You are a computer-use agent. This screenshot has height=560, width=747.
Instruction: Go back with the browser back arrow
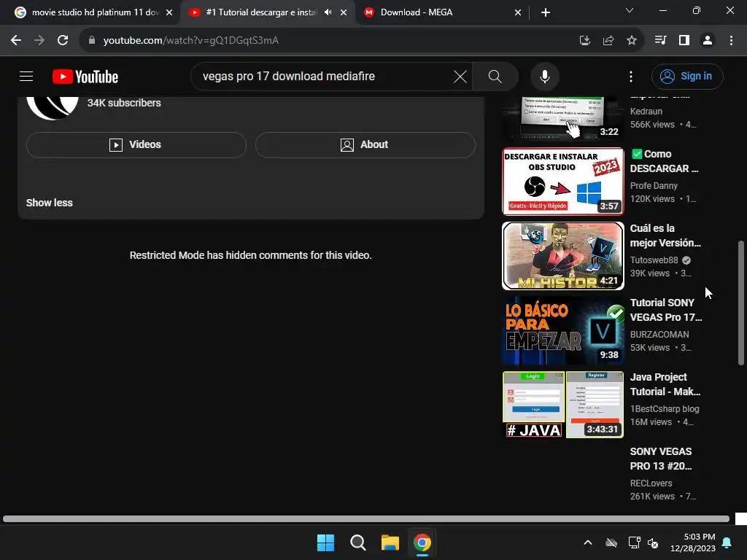[16, 41]
